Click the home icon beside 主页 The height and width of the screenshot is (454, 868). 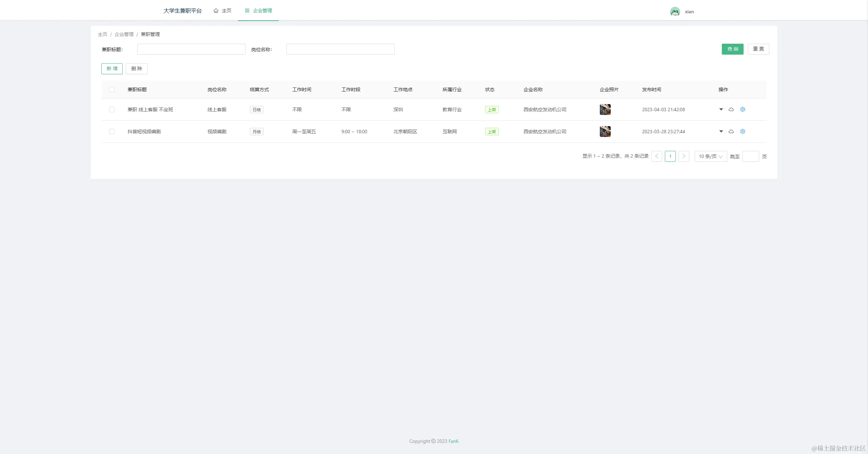216,11
